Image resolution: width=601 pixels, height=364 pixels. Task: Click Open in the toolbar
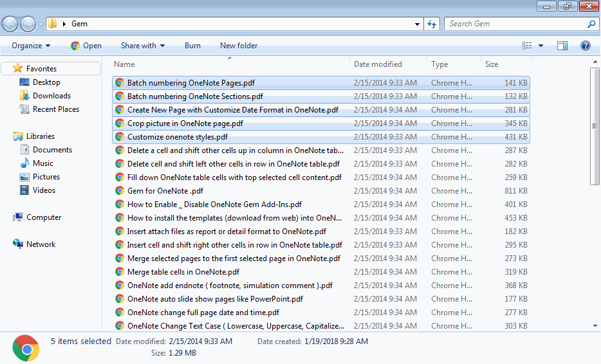pyautogui.click(x=86, y=46)
